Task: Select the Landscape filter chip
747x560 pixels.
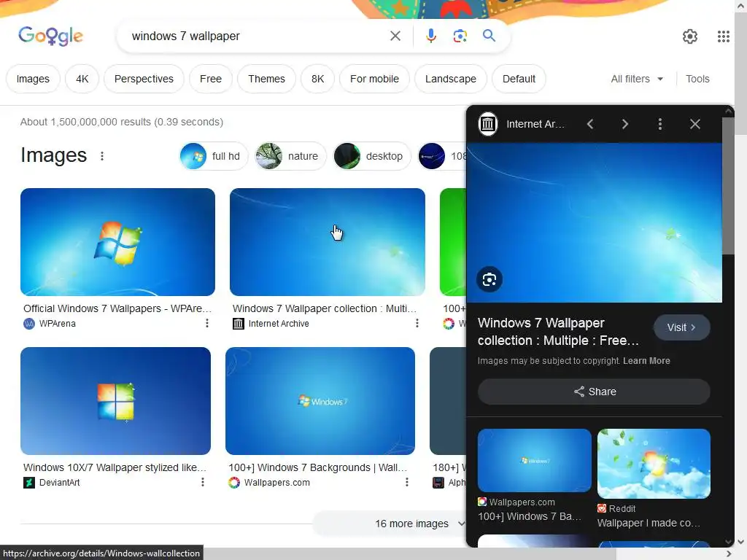Action: [451, 79]
